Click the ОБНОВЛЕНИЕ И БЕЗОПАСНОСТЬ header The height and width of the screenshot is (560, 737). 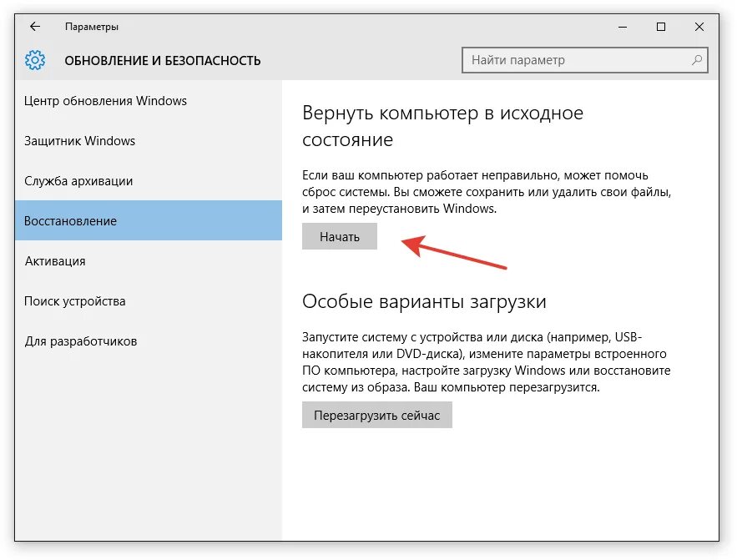pos(163,61)
